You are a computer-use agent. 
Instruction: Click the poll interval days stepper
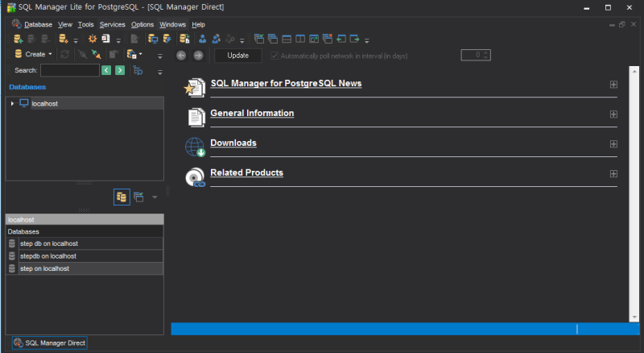point(486,56)
